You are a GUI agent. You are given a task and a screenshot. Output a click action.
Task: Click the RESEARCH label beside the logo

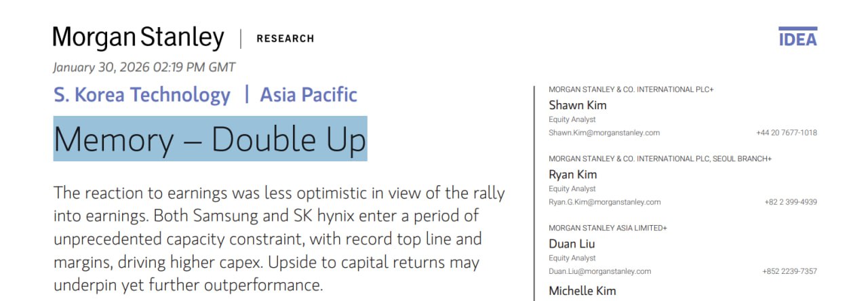pos(285,39)
